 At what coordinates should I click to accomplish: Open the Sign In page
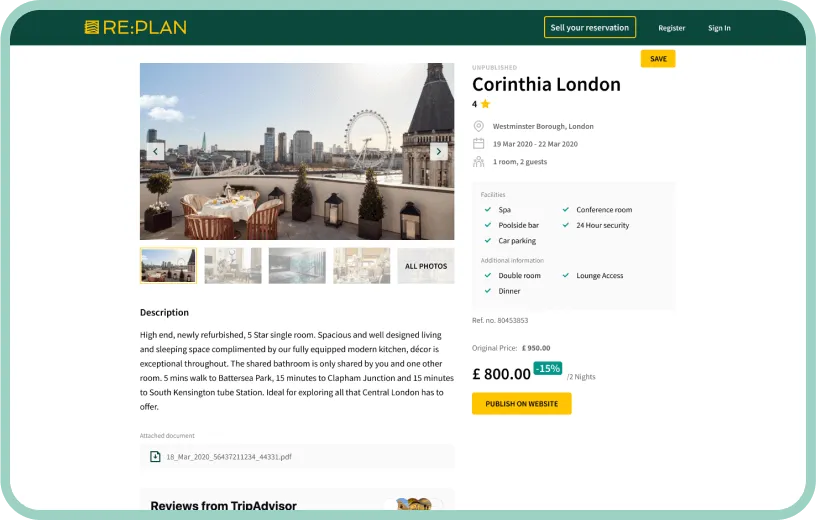[x=719, y=28]
